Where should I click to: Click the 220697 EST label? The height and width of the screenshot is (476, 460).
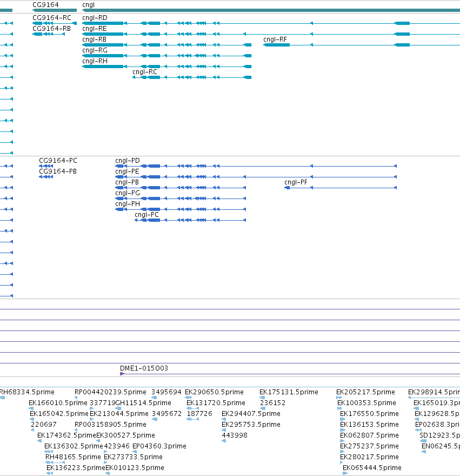44,425
